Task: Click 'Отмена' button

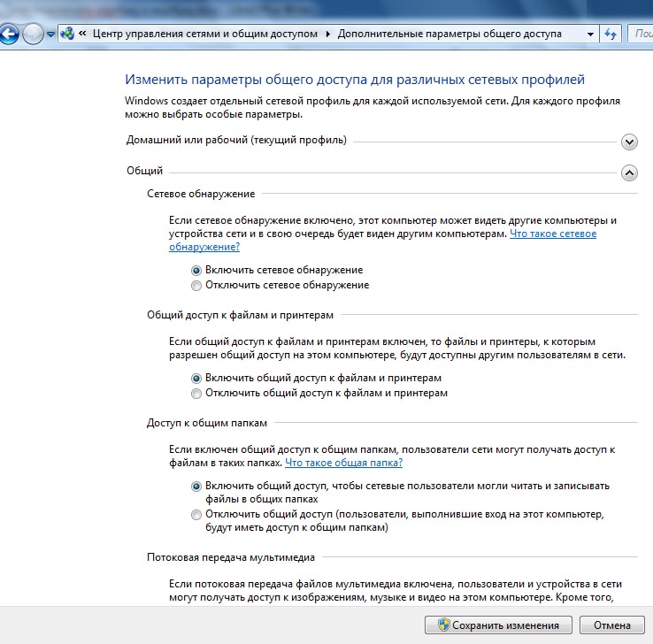Action: (x=611, y=625)
